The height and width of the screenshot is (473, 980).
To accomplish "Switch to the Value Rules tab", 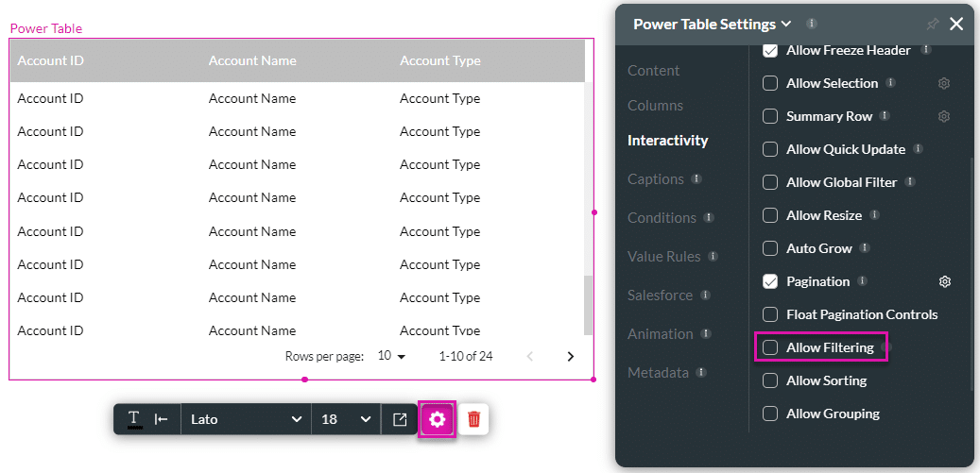I will (x=663, y=257).
